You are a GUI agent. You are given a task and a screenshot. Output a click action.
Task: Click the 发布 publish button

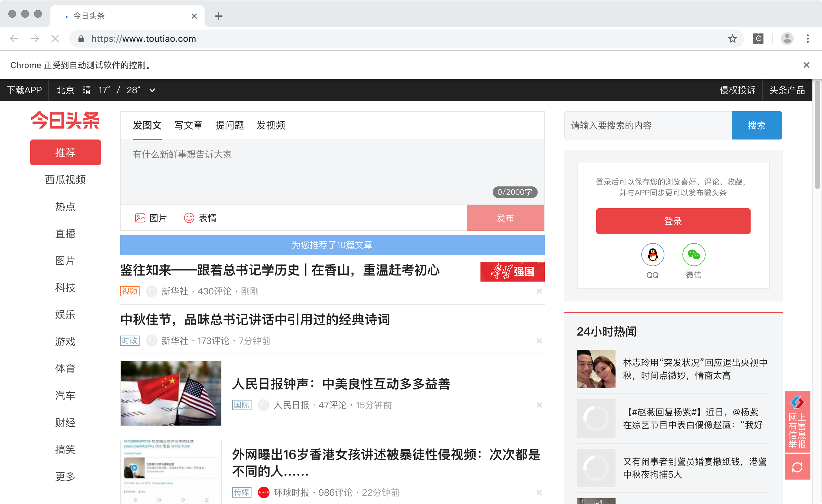(x=506, y=218)
